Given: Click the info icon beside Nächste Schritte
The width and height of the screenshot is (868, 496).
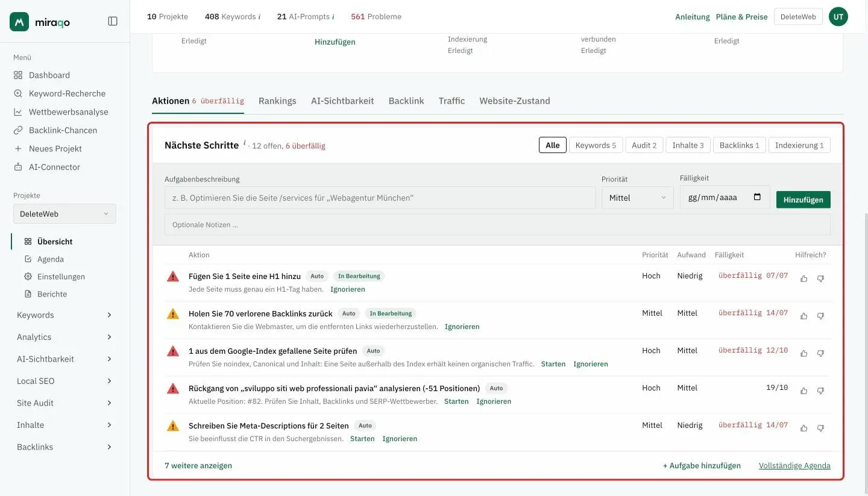Looking at the screenshot, I should click(245, 143).
